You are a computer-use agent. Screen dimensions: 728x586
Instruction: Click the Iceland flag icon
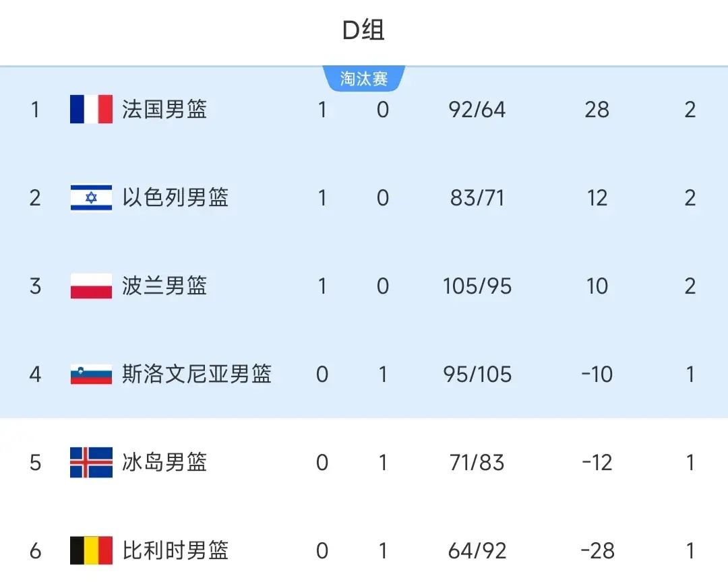(x=91, y=463)
